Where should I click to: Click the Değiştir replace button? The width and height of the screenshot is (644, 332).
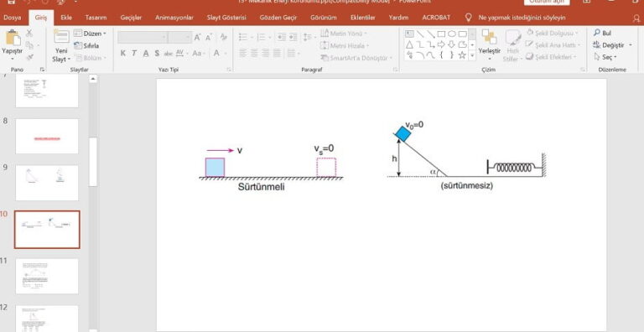[609, 44]
